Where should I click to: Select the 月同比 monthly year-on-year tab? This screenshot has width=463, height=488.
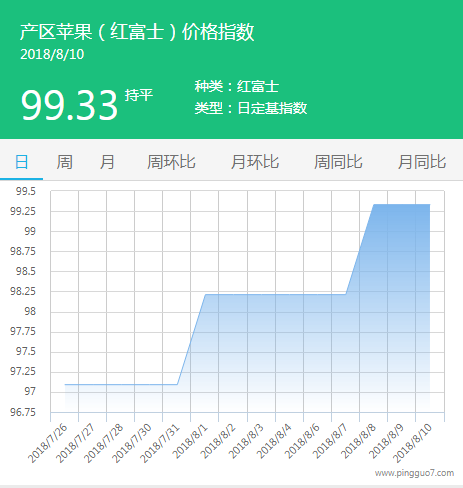[422, 162]
